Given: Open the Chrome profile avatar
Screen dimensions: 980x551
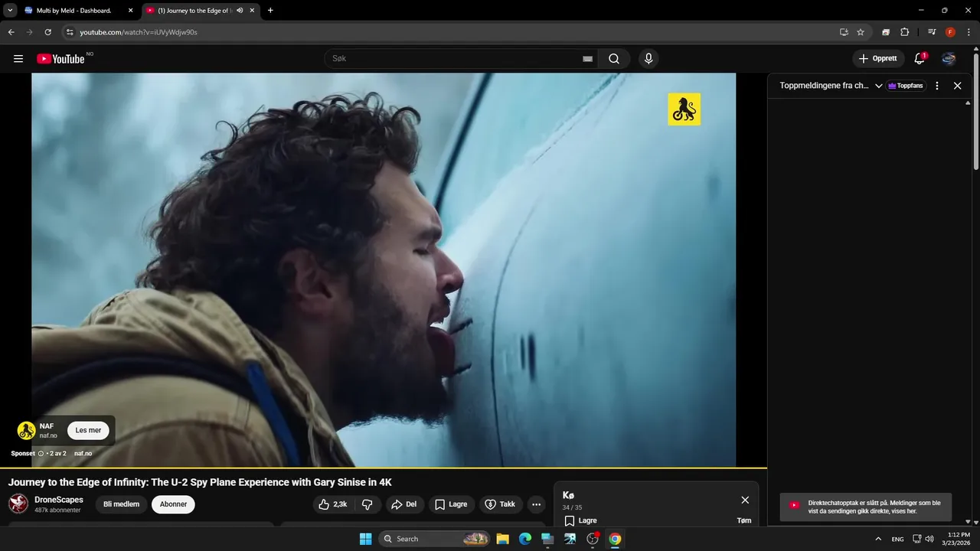Looking at the screenshot, I should pos(950,32).
